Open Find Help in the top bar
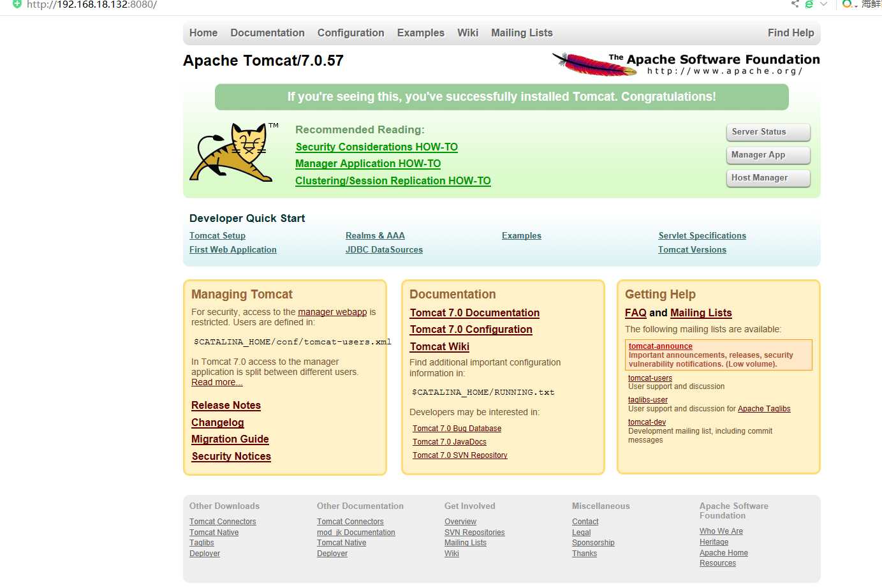 coord(791,33)
